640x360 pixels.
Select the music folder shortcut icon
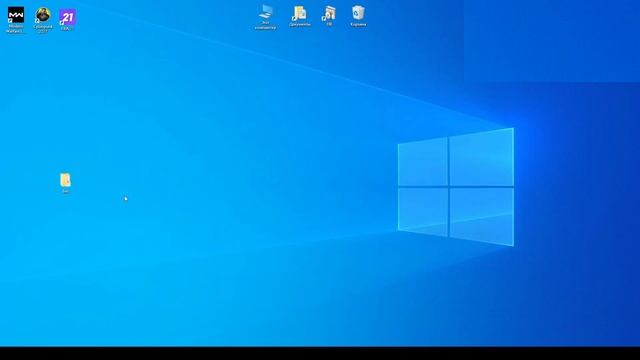329,13
